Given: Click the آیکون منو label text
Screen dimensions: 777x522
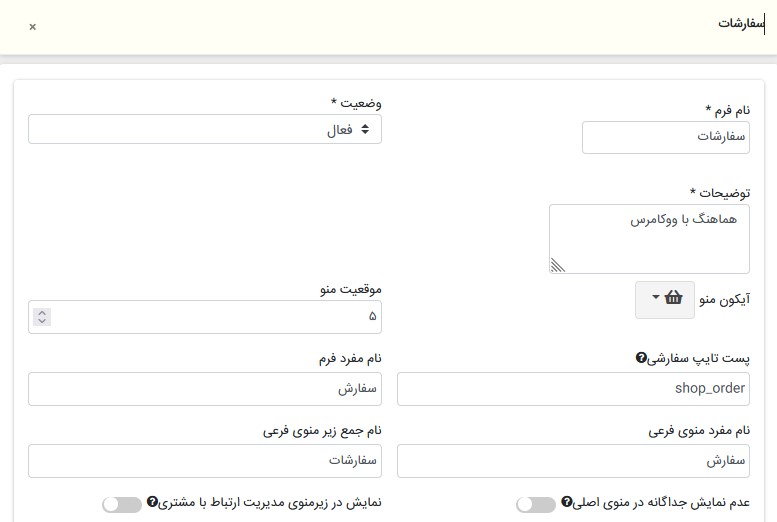Looking at the screenshot, I should (x=727, y=298).
